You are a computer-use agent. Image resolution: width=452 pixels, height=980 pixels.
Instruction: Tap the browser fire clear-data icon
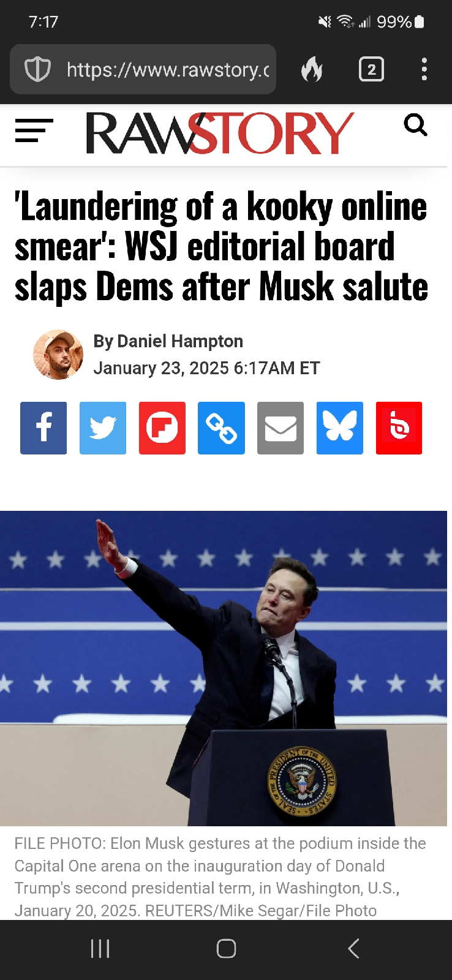click(x=312, y=70)
